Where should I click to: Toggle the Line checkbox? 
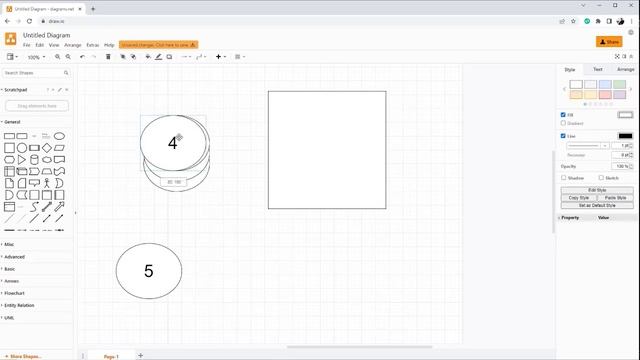click(x=563, y=136)
